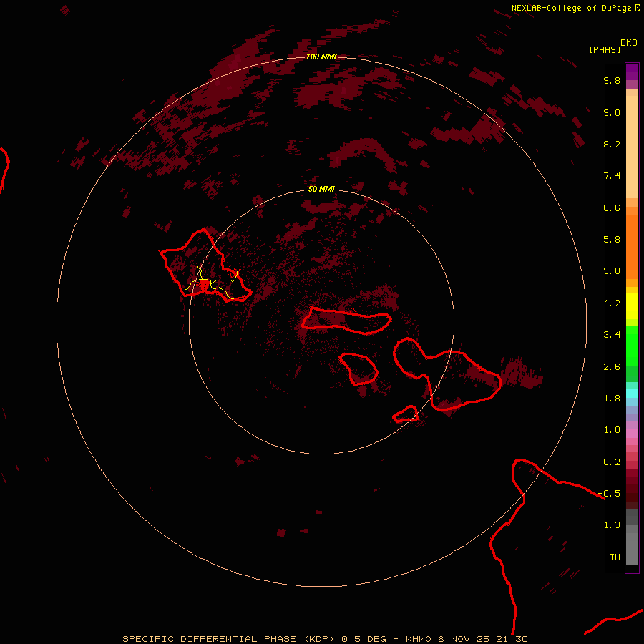Click the 0.2 legend value
Screen dimensions: 644x644
pyautogui.click(x=612, y=462)
